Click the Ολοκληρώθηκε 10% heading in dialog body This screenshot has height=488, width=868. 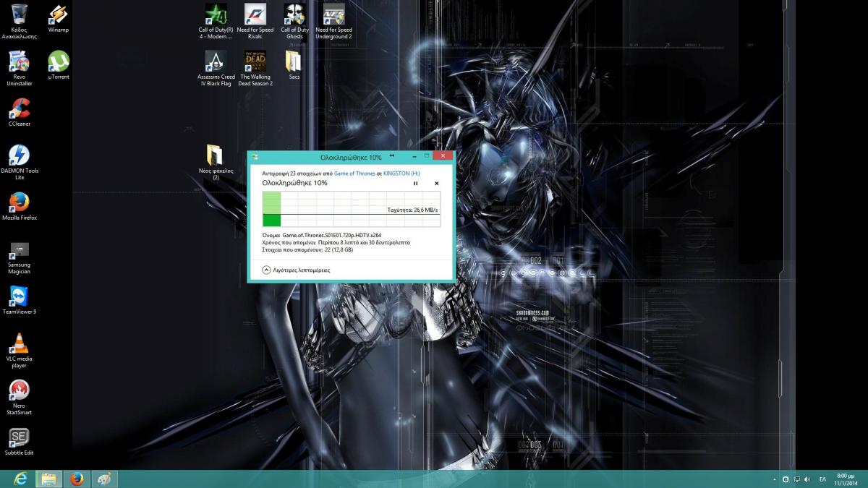coord(294,183)
